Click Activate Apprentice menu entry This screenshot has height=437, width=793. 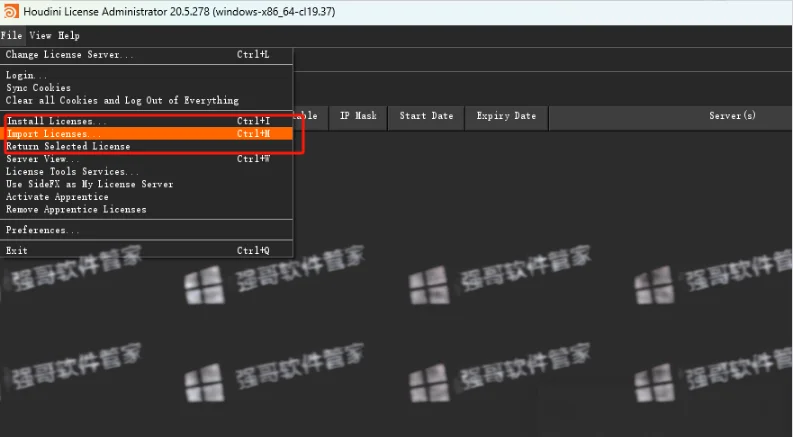(147, 197)
